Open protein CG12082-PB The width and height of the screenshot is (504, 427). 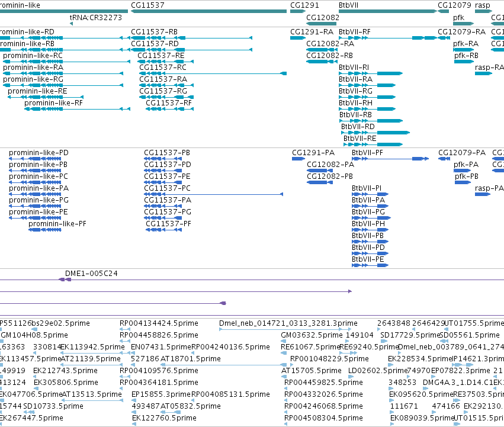(330, 176)
